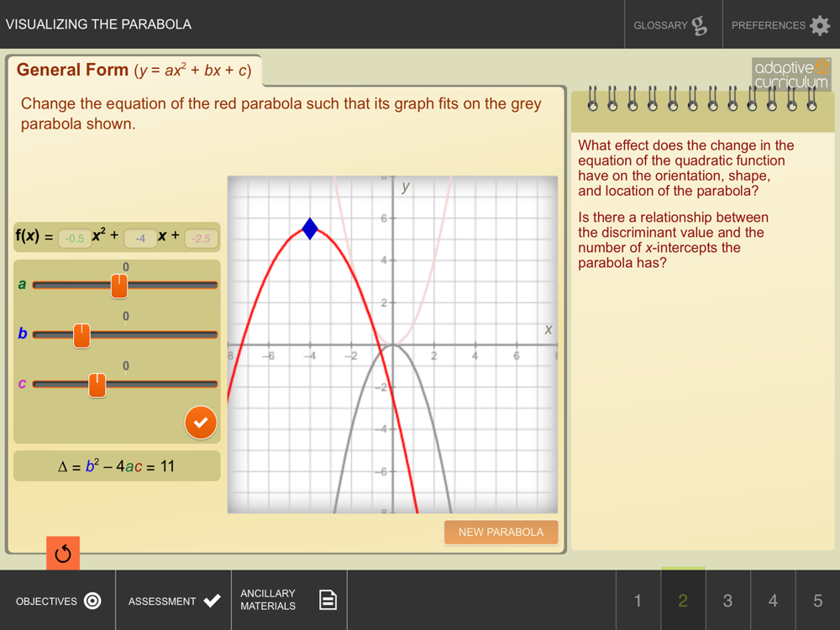Screen dimensions: 840x630
Task: Click the a slider handle
Action: pyautogui.click(x=119, y=286)
